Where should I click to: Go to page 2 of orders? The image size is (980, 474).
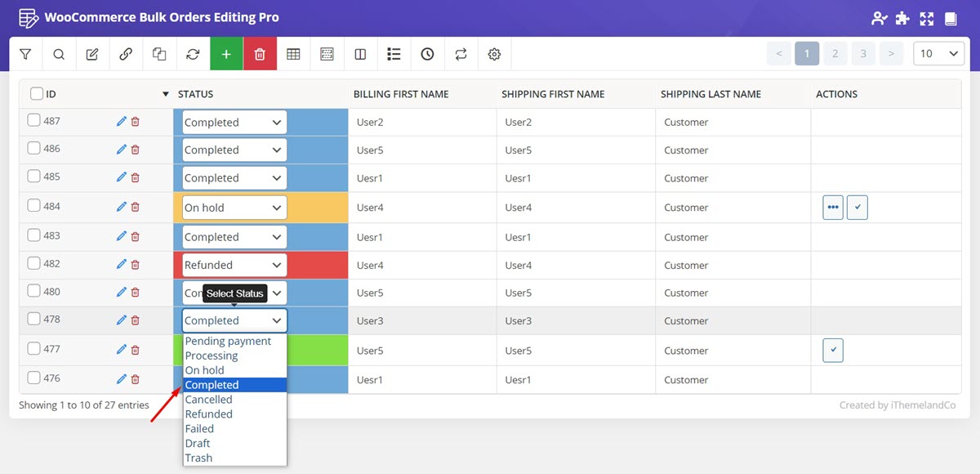(x=835, y=54)
